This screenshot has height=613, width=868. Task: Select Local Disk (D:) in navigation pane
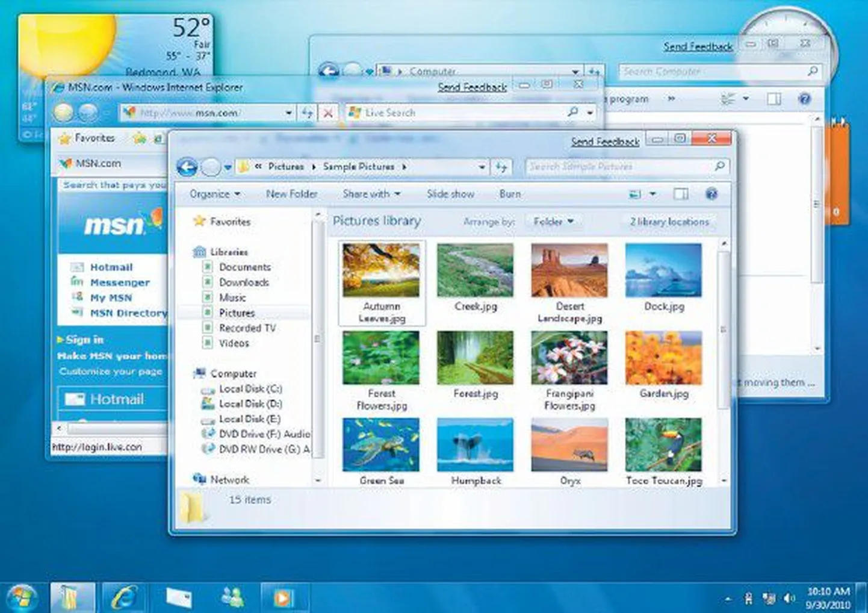[250, 404]
